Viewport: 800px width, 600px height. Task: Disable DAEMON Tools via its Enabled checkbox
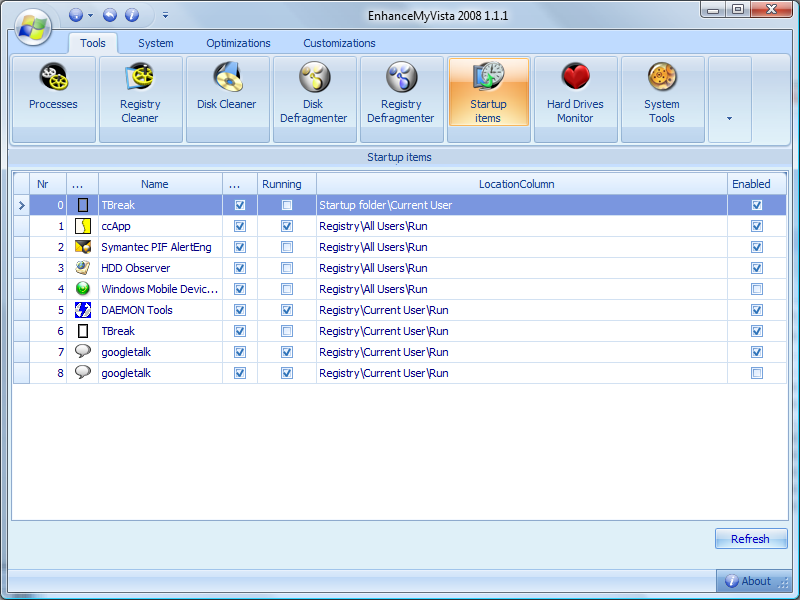click(757, 310)
